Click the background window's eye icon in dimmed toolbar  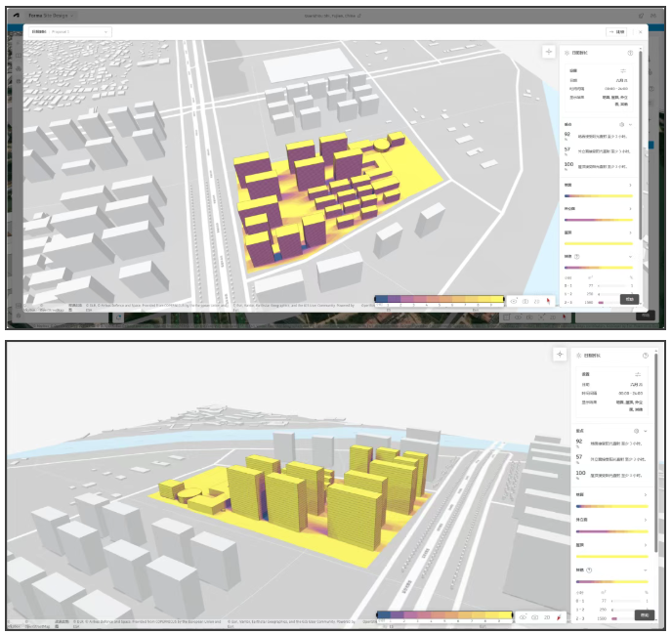point(518,317)
